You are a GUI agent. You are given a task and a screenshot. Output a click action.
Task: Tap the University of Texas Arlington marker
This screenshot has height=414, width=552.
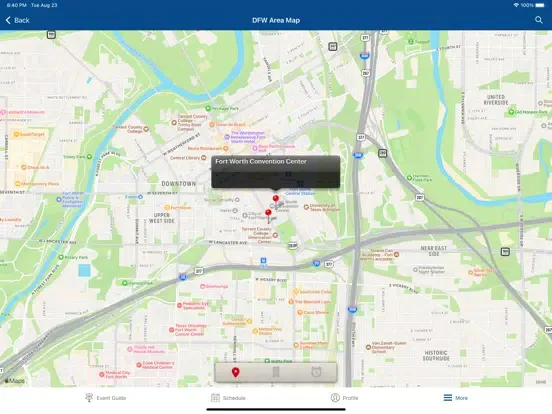pyautogui.click(x=306, y=207)
